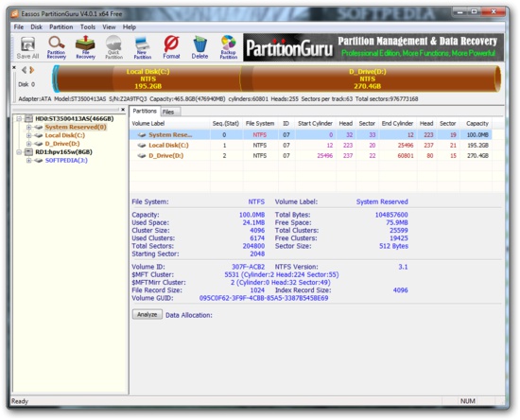
Task: Click the Volume GUID value text
Action: [x=264, y=298]
